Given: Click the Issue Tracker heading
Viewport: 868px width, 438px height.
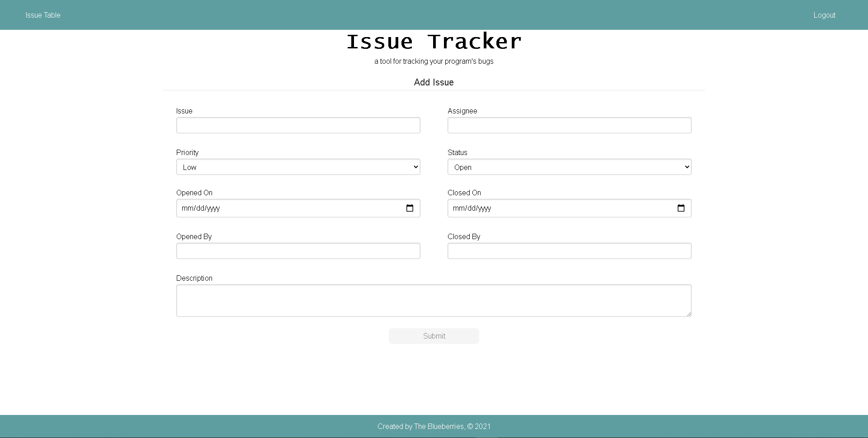Looking at the screenshot, I should 434,42.
